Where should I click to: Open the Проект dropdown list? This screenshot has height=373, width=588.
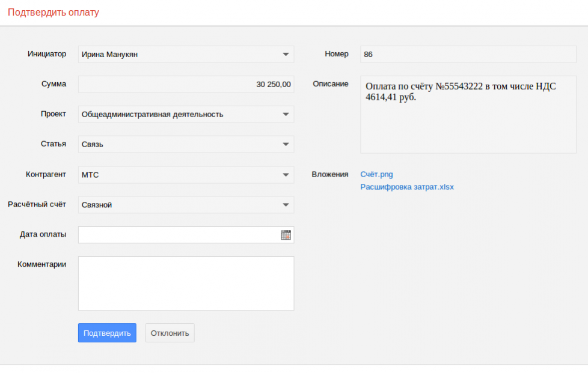coord(286,115)
